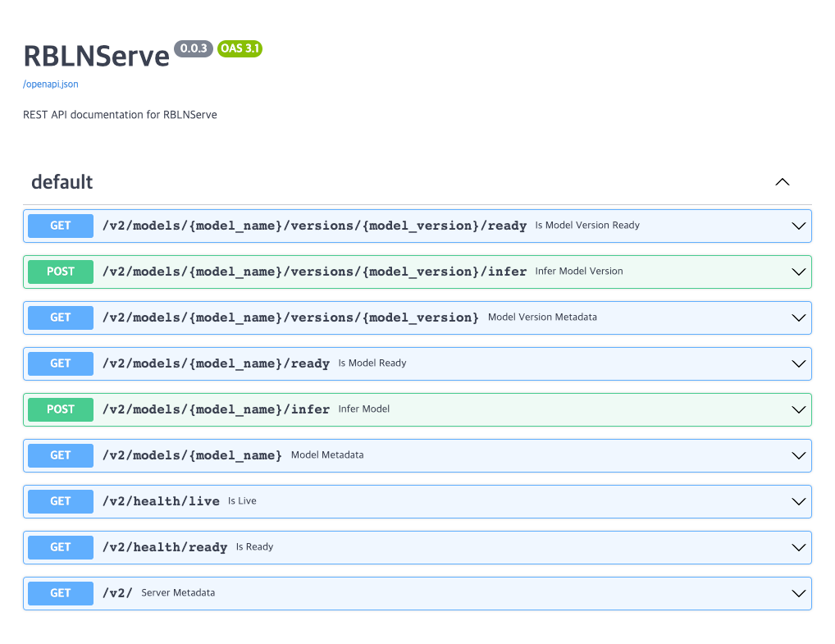Click GET badge for Is Model Version Ready
This screenshot has width=835, height=644.
pos(61,226)
